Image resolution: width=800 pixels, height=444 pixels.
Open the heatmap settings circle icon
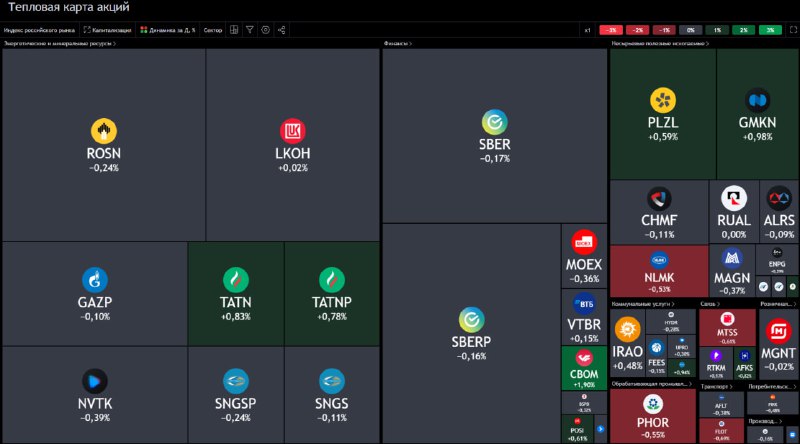click(x=265, y=30)
